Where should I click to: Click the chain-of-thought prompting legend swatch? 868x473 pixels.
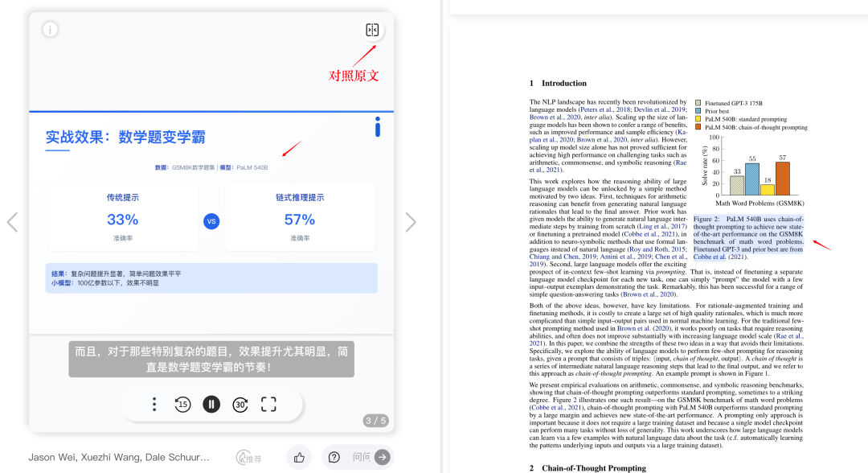point(698,127)
